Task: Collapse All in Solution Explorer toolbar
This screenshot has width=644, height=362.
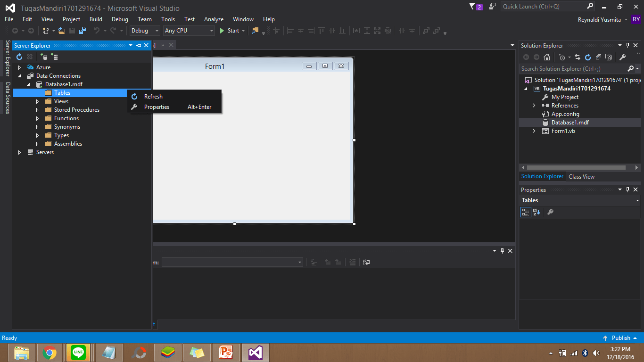Action: point(598,58)
